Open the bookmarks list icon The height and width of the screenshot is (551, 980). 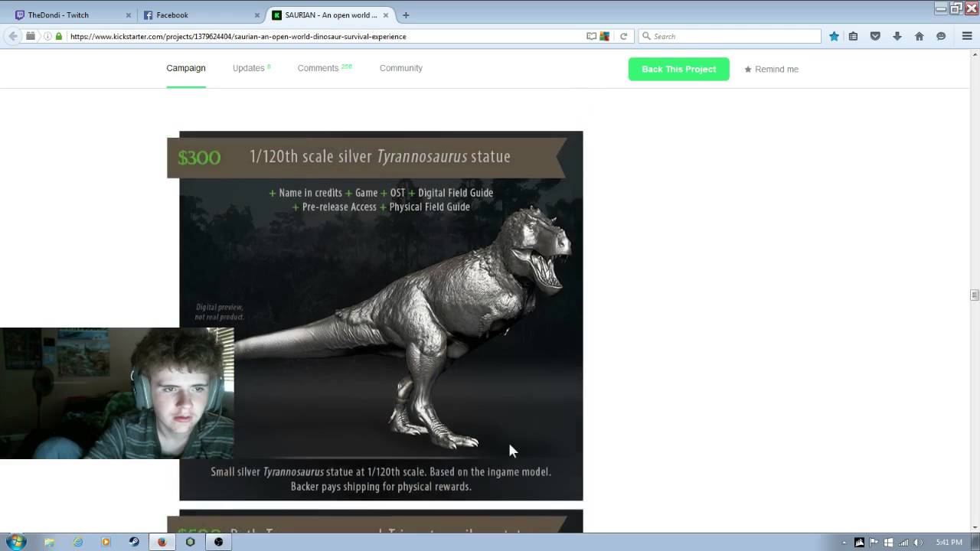pos(853,36)
